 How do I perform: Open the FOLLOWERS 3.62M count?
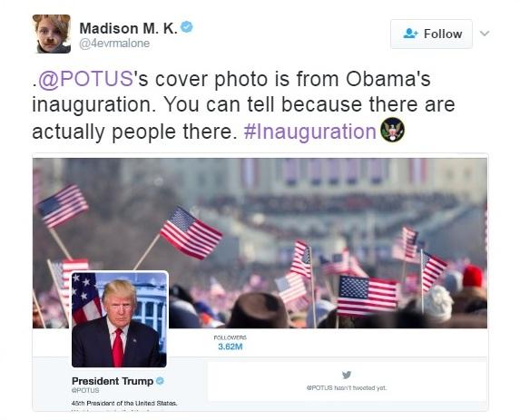(x=231, y=343)
